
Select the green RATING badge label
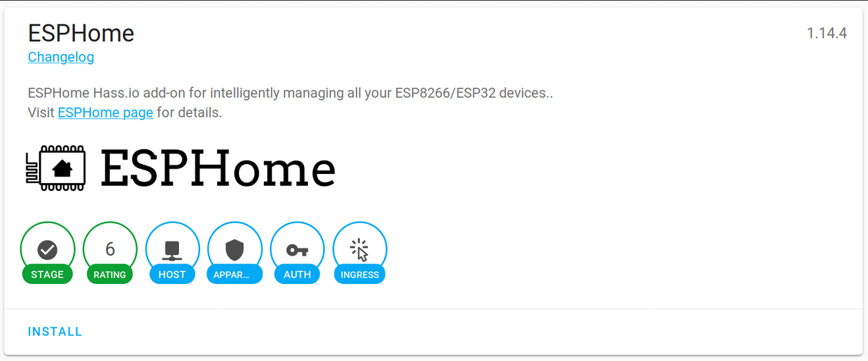[110, 275]
